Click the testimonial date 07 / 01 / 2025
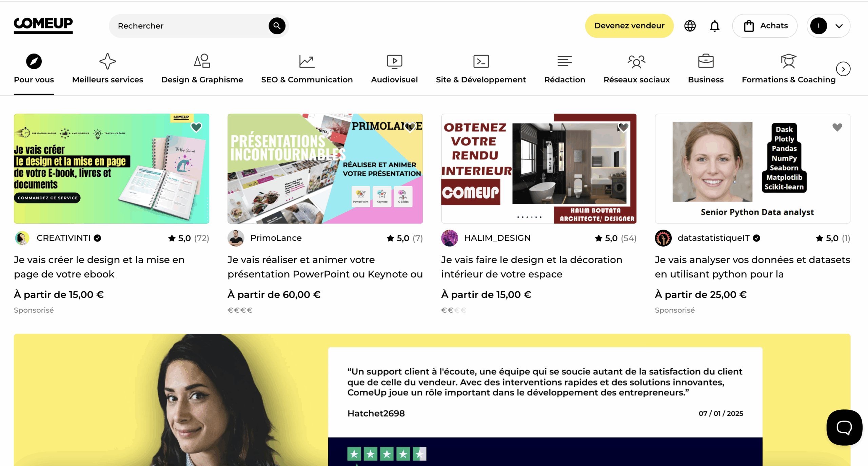Image resolution: width=868 pixels, height=466 pixels. coord(721,413)
